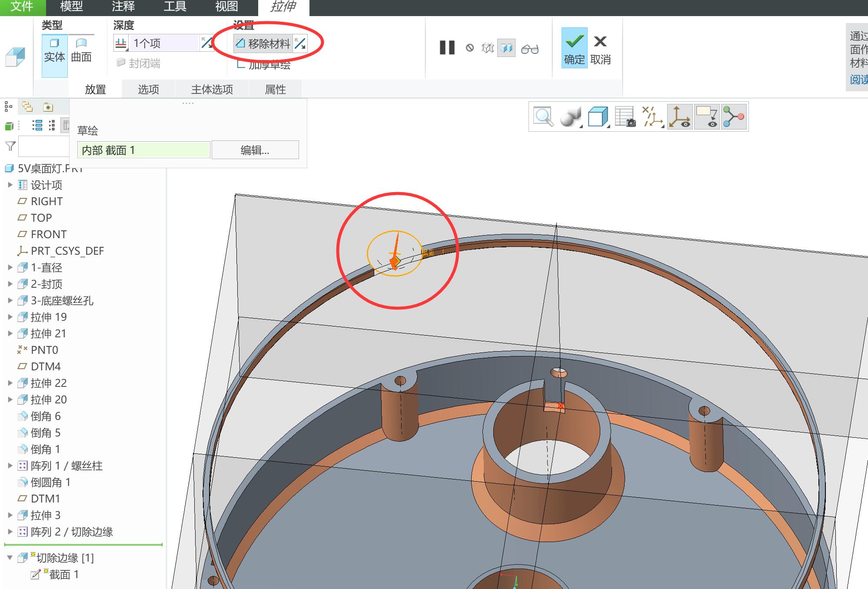Viewport: 868px width, 589px height.
Task: Switch to the 模型 ribbon tab
Action: [x=71, y=7]
